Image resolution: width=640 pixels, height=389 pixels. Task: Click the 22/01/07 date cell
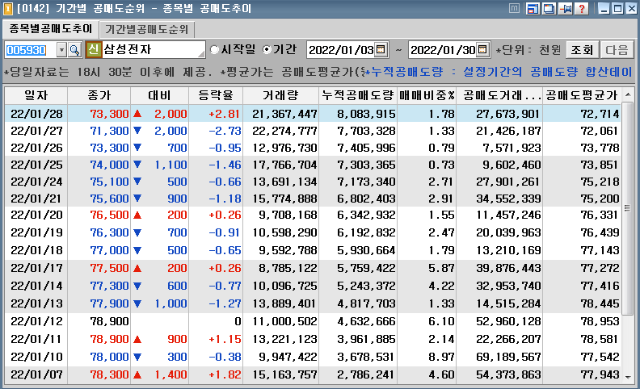click(x=36, y=374)
